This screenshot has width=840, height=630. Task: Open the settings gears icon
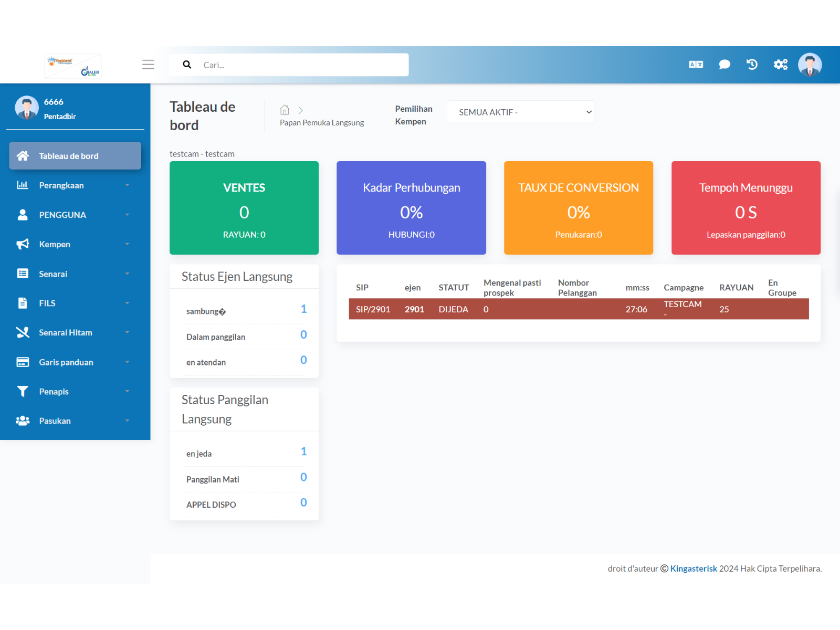(x=781, y=64)
